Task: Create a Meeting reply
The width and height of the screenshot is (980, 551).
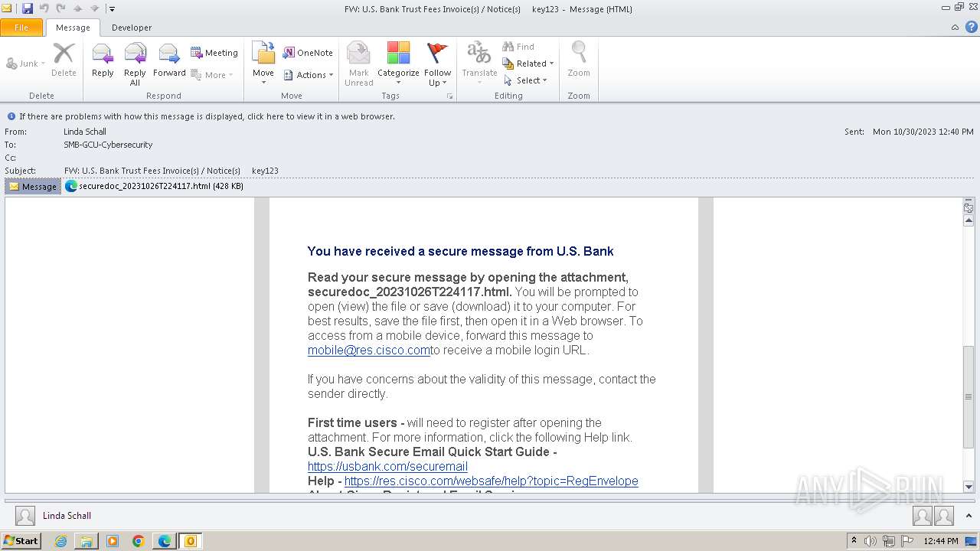Action: pos(214,53)
